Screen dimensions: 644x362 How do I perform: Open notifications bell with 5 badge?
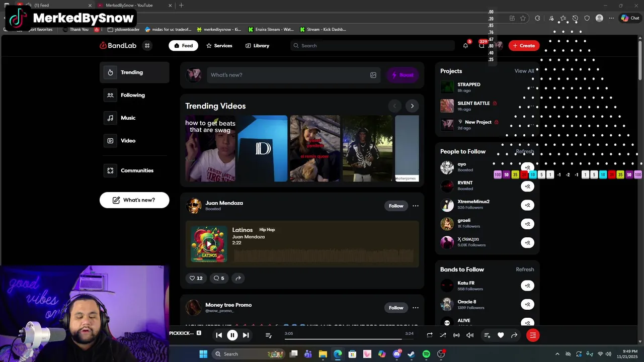(x=465, y=46)
